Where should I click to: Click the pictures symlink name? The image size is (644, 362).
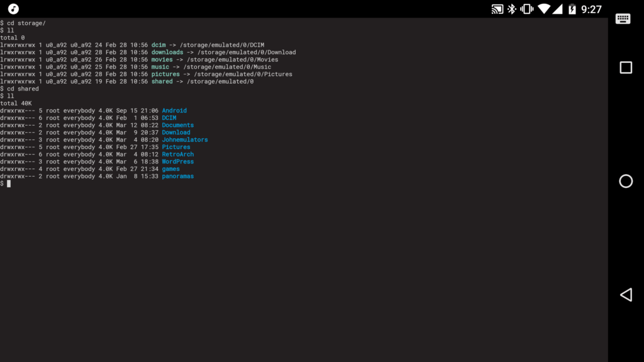click(x=165, y=74)
